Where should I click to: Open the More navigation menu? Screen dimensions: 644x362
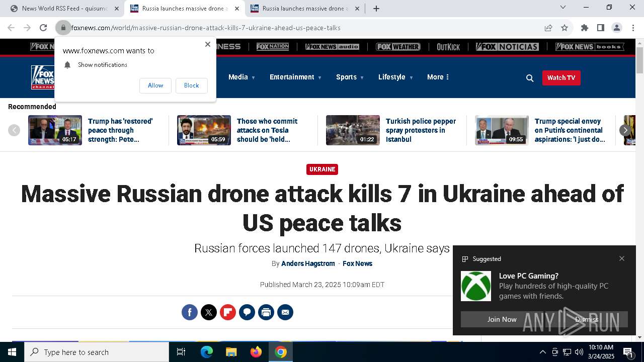coord(438,77)
